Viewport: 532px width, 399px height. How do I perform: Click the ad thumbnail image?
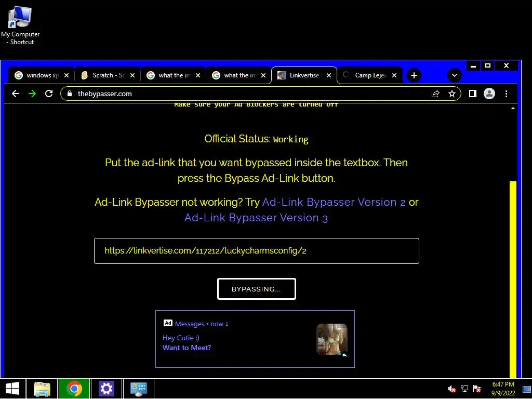[x=332, y=339]
